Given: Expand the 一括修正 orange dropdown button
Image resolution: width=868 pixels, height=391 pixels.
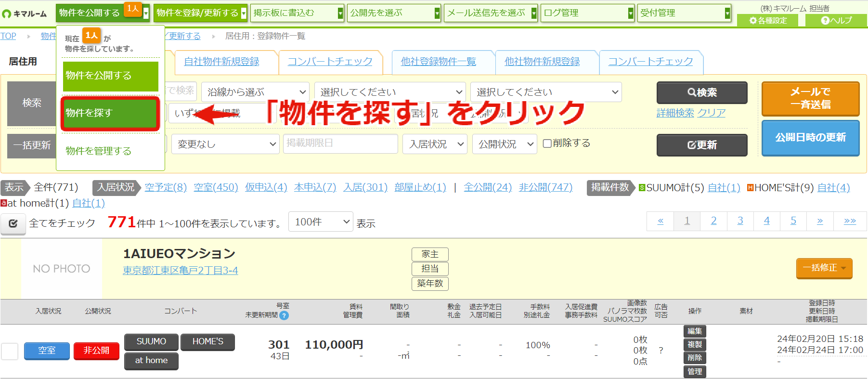Looking at the screenshot, I should 824,268.
